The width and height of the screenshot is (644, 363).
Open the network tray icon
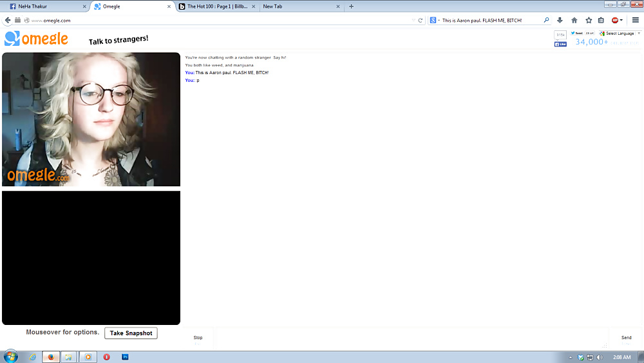590,357
